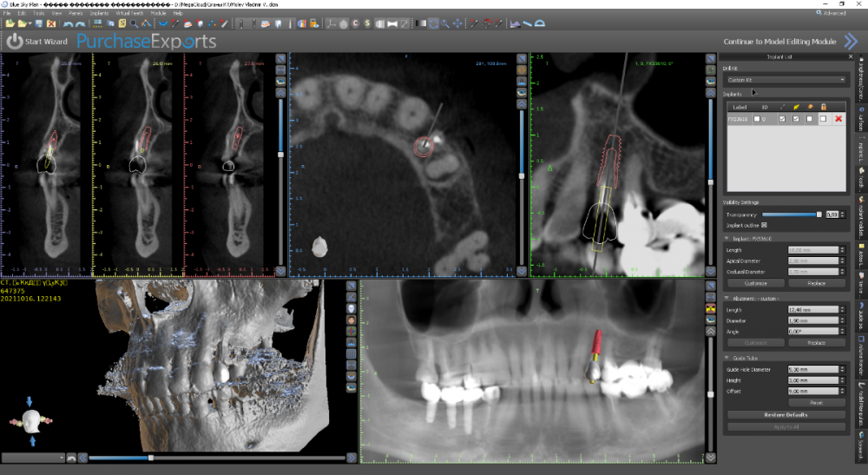
Task: Open the Implants menu
Action: point(98,14)
